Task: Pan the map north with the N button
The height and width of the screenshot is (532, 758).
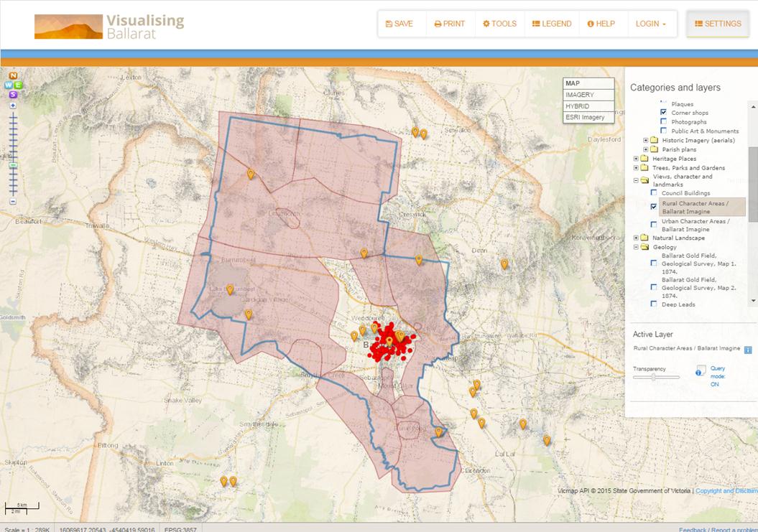Action: (x=13, y=75)
